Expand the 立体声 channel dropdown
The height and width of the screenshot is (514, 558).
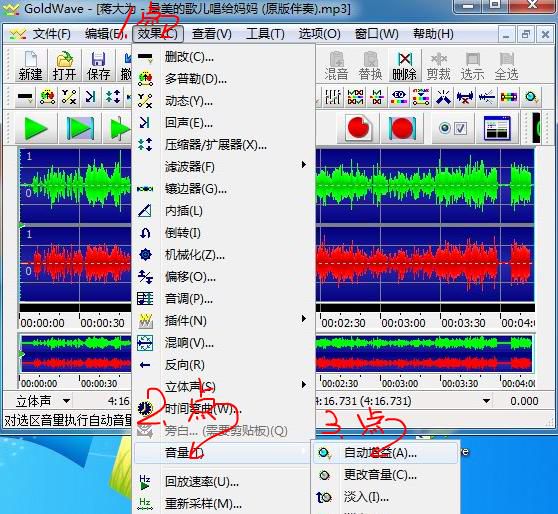coord(66,401)
